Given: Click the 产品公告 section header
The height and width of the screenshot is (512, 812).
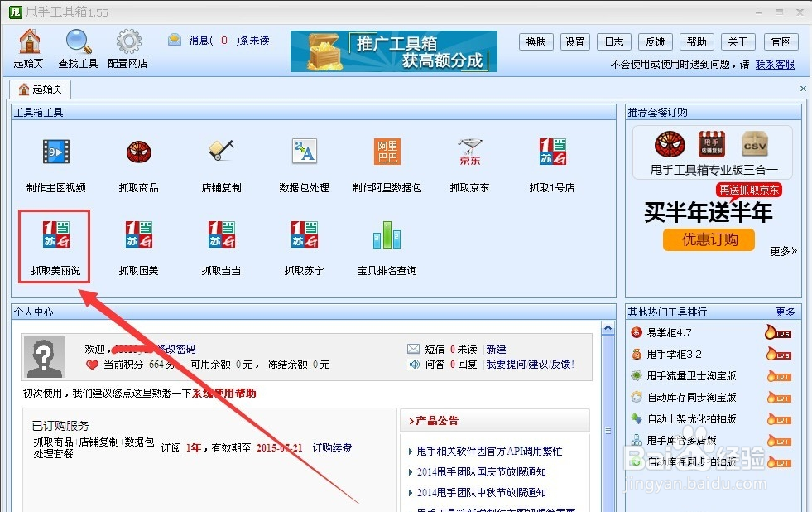Looking at the screenshot, I should (x=496, y=420).
